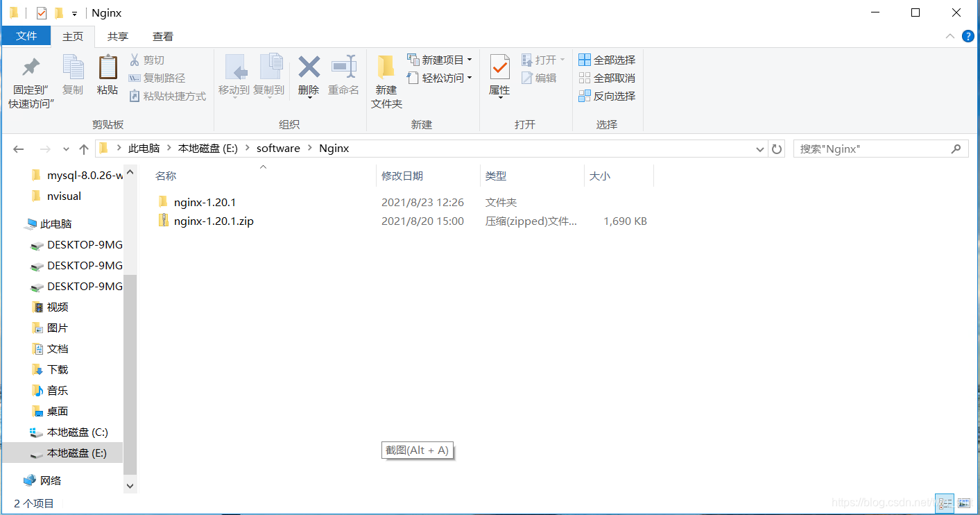Click 此电脑 in the address bar
980x515 pixels.
(x=144, y=149)
